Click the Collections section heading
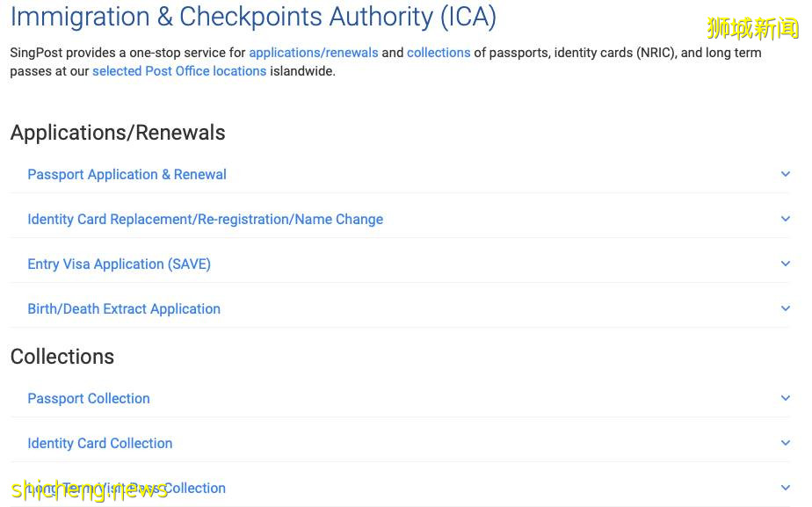Screen dimensions: 812x507 (62, 356)
